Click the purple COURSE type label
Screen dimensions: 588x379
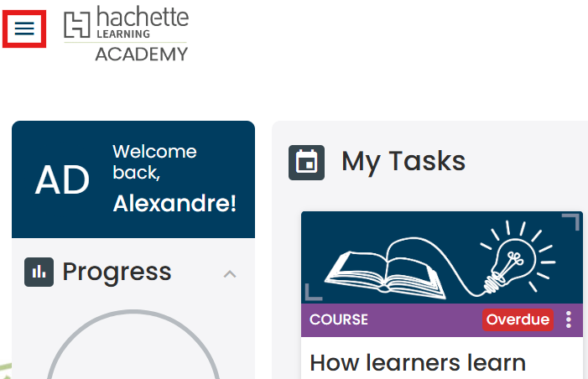[339, 319]
